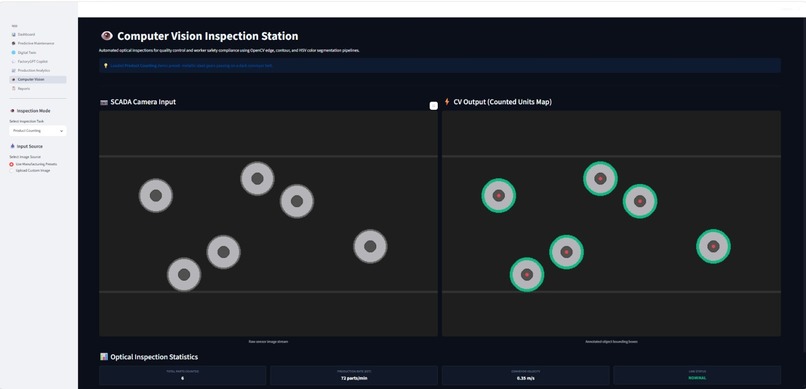
Task: Click the Production Analytics chart icon
Action: 13,70
